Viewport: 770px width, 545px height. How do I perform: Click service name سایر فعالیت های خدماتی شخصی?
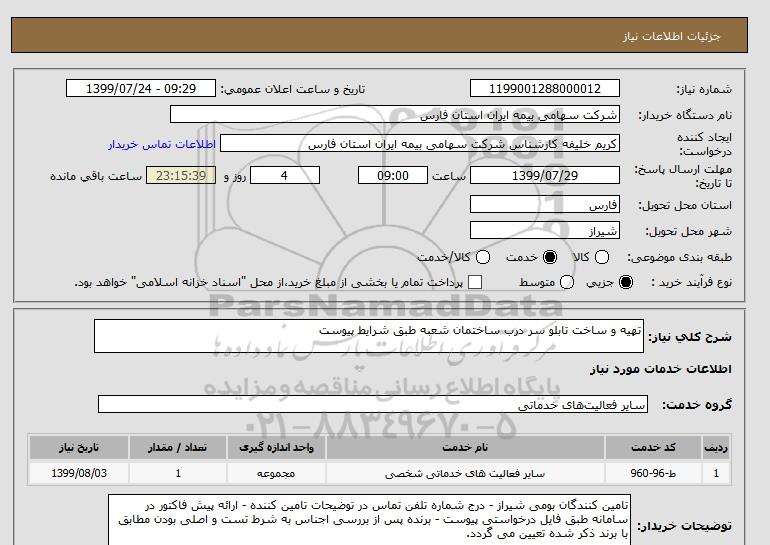[x=465, y=473]
